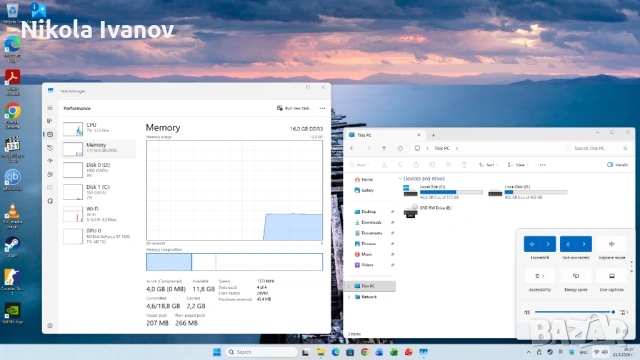Viewport: 640px width, 360px height.
Task: Open Microsoft Edge desktop shortcut
Action: tap(12, 49)
